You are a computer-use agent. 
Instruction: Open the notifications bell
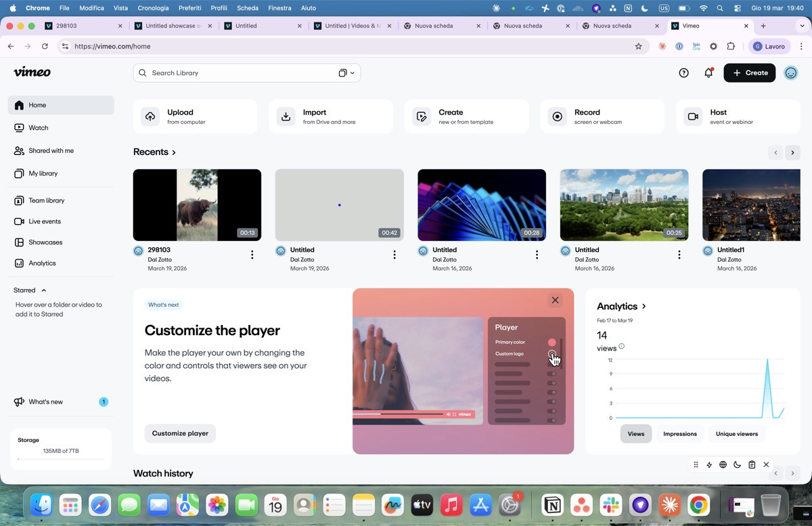708,73
